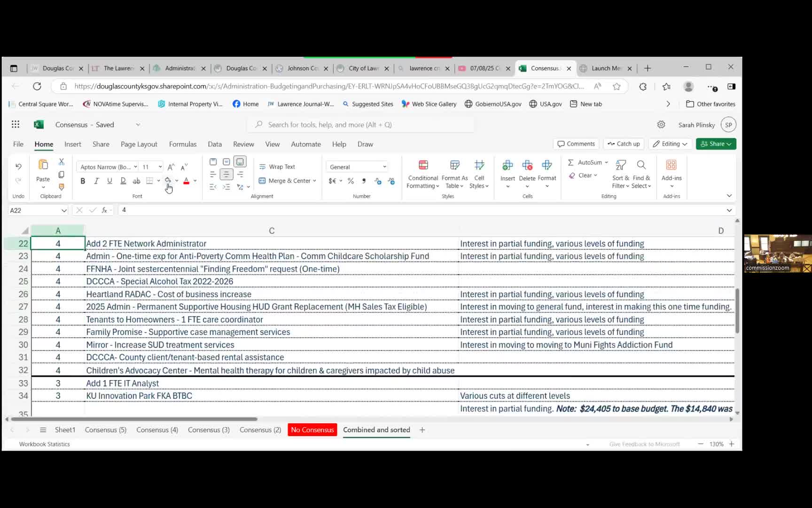Screen dimensions: 812x508
Task: Open the font name dropdown
Action: [x=135, y=167]
